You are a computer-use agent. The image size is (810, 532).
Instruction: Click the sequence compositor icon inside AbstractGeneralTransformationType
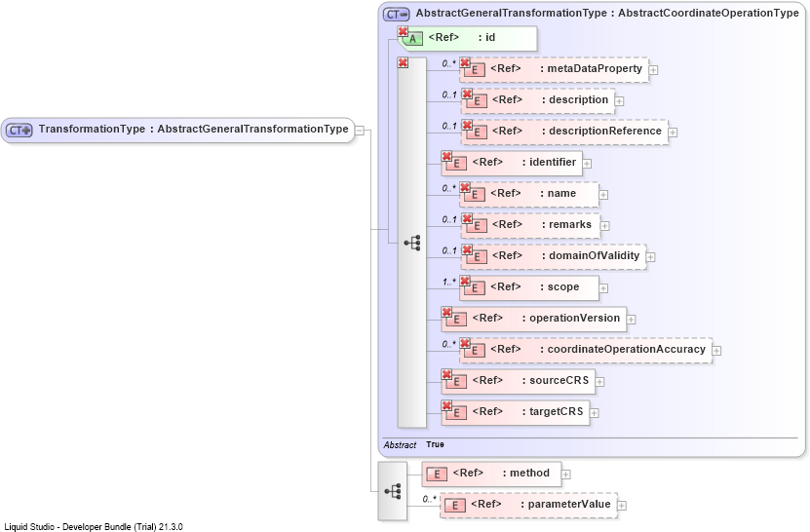click(412, 243)
